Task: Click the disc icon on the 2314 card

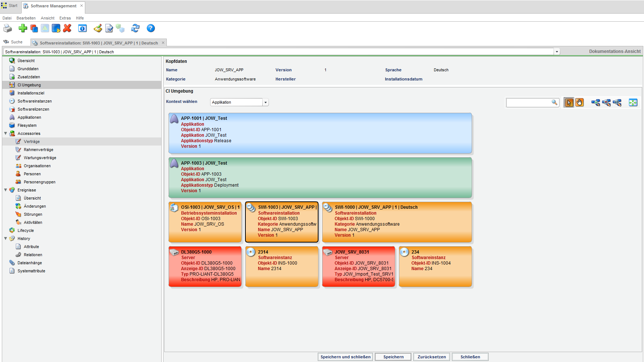Action: pos(251,252)
